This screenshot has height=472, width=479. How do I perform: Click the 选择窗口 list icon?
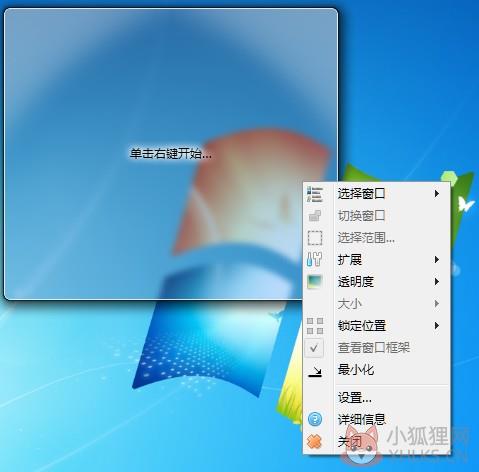315,194
